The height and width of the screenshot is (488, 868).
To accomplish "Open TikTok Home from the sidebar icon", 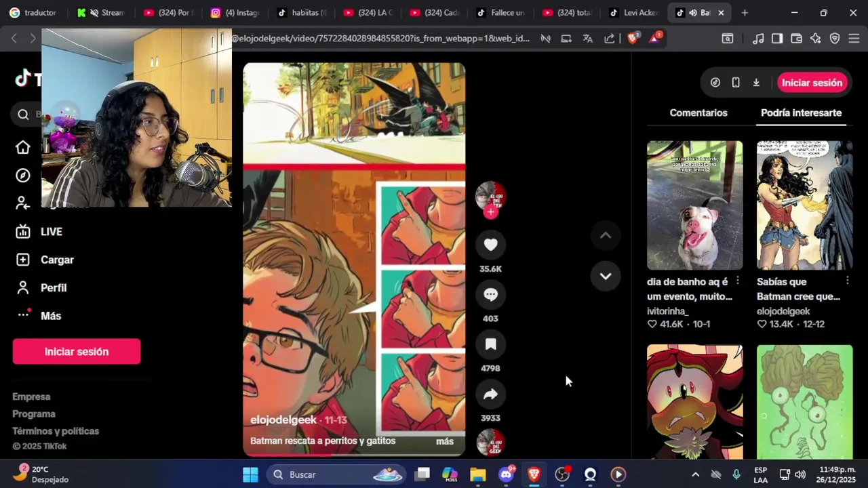I will pyautogui.click(x=23, y=147).
